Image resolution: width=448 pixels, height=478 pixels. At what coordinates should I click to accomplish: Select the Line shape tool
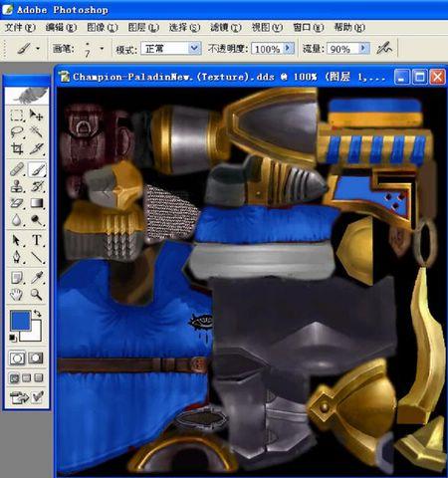click(x=37, y=257)
